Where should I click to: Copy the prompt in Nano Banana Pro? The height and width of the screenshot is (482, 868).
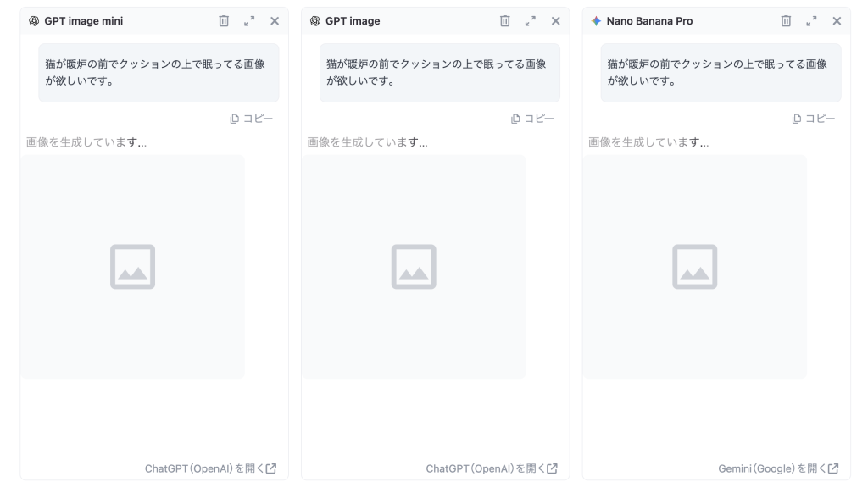coord(814,119)
